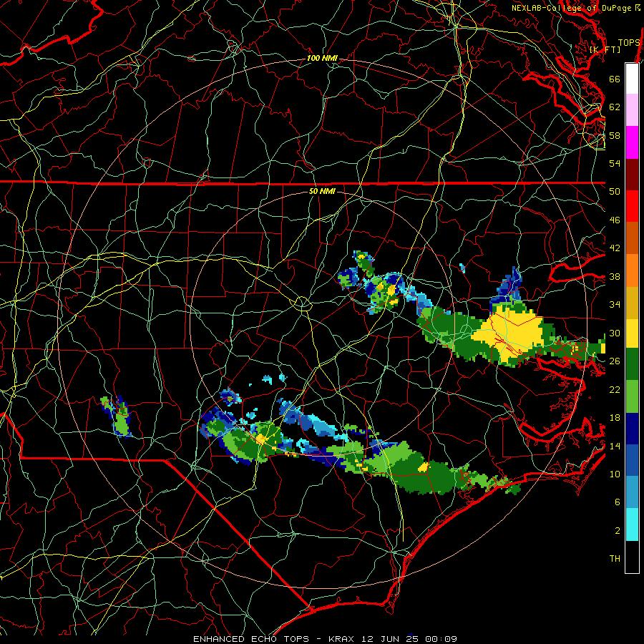Viewport: 644px width, 644px height.
Task: Click the 14 legend value
Action: [615, 446]
